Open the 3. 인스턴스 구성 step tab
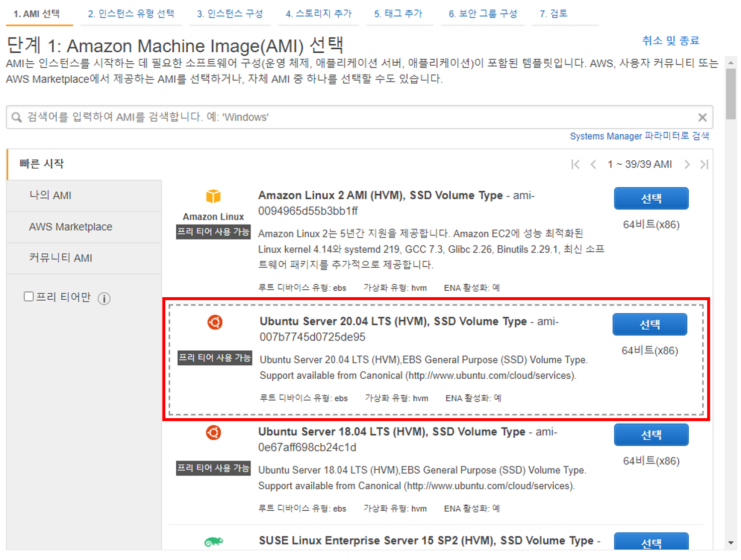741x560 pixels. pos(230,14)
